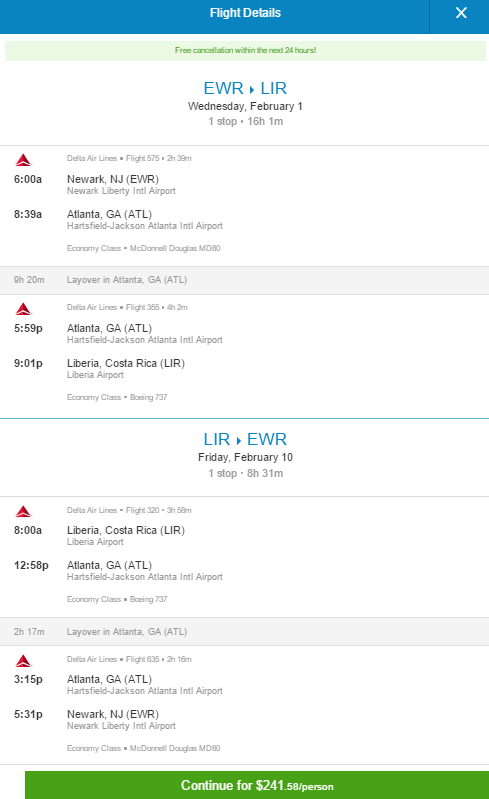Click the 2h 17m Atlanta layover row
Image resolution: width=489 pixels, height=799 pixels.
(244, 632)
